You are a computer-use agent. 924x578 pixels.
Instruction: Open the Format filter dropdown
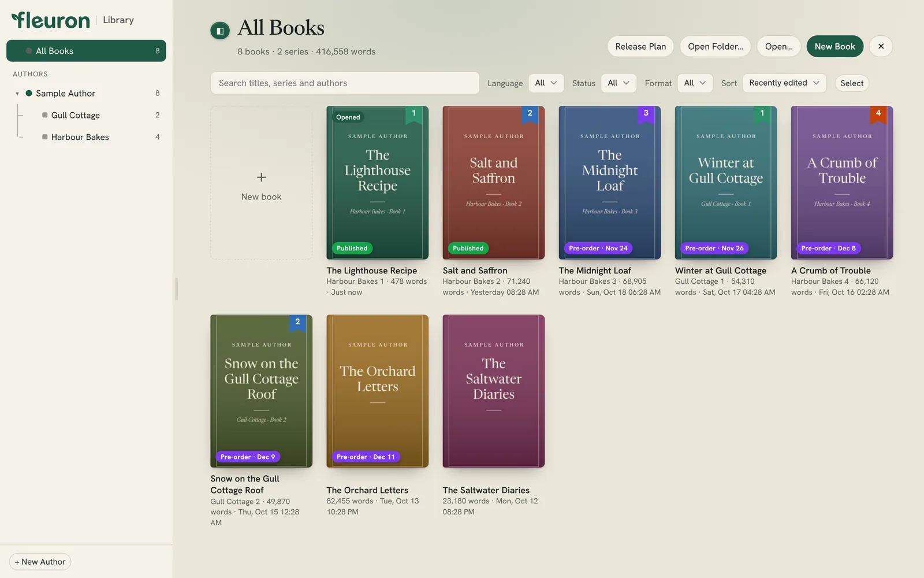[695, 83]
